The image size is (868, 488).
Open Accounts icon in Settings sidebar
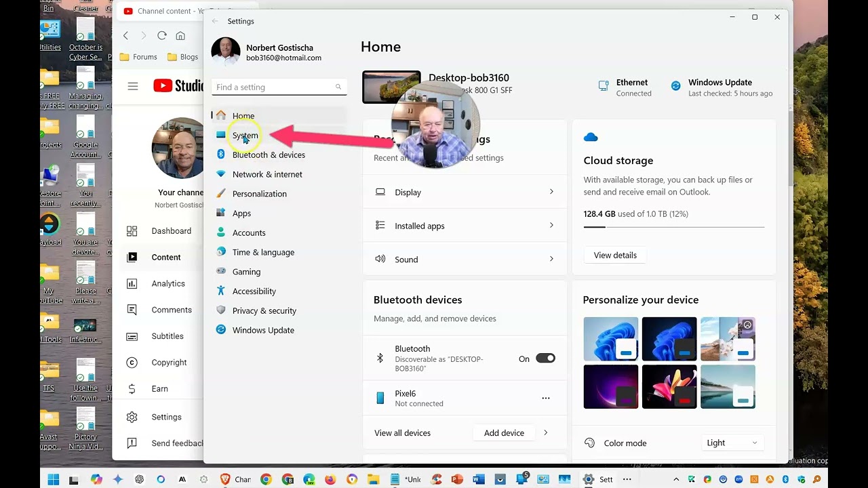tap(221, 232)
